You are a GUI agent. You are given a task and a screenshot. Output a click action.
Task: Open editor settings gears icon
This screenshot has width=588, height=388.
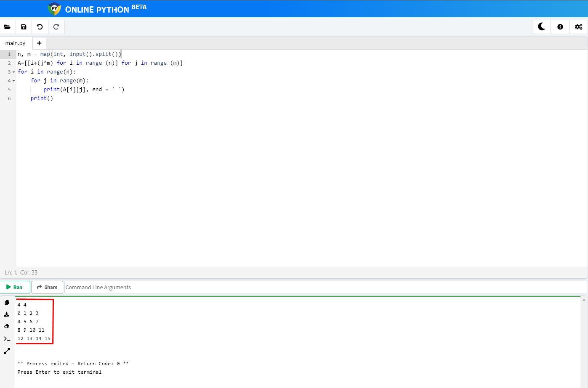tap(579, 27)
